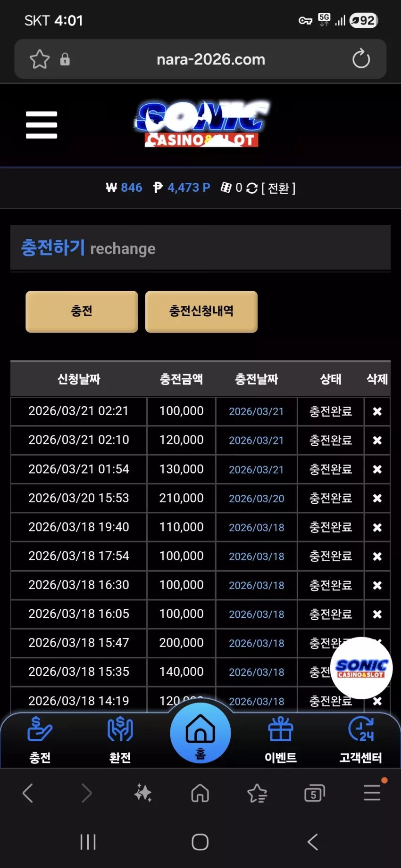Reload page using browser refresh icon
This screenshot has width=401, height=868.
pos(361,59)
